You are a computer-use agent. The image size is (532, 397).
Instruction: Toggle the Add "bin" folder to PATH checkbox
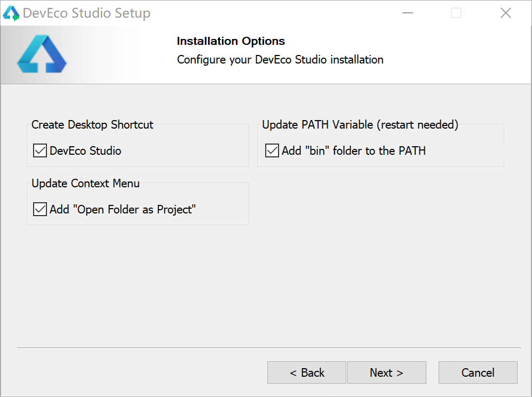pyautogui.click(x=272, y=151)
